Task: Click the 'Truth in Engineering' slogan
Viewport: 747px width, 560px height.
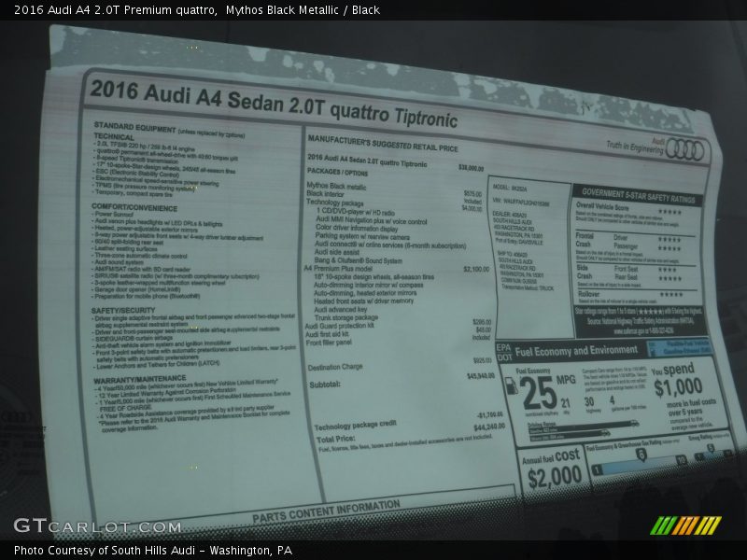Action: [635, 147]
